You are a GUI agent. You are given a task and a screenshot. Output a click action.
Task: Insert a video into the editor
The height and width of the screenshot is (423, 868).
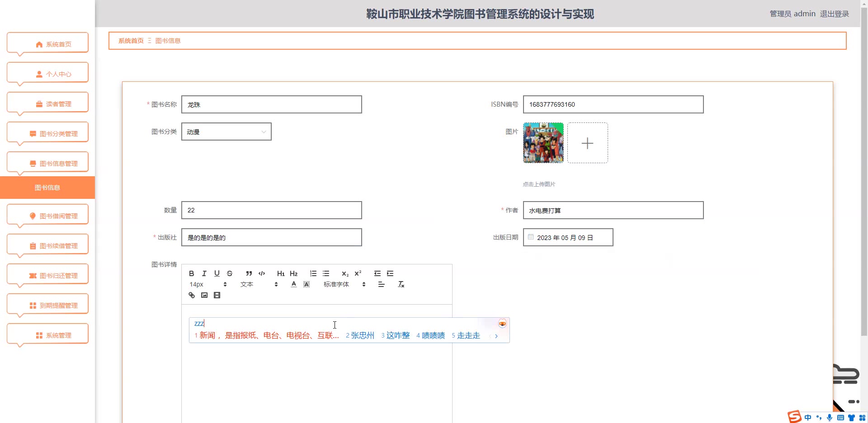click(x=217, y=295)
